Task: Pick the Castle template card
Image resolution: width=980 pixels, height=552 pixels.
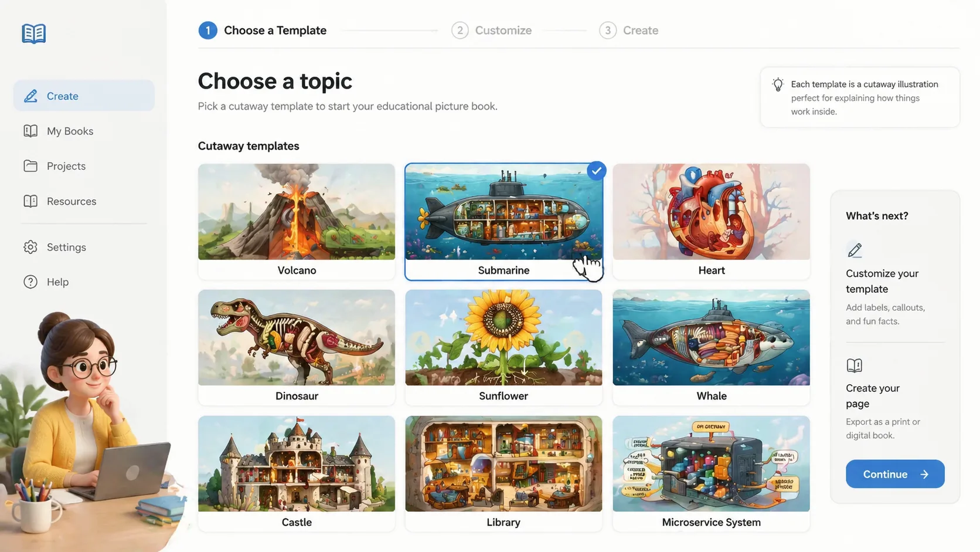Action: coord(297,473)
